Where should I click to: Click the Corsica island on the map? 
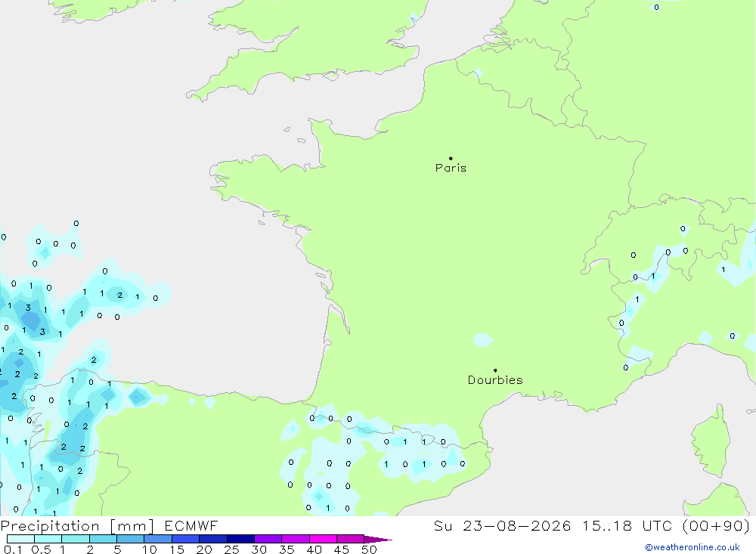tap(711, 442)
